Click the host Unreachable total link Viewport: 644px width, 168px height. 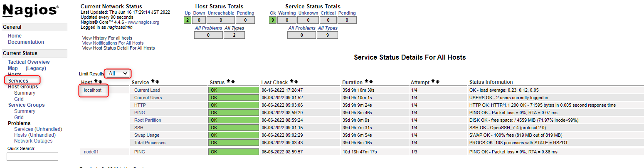pyautogui.click(x=221, y=13)
